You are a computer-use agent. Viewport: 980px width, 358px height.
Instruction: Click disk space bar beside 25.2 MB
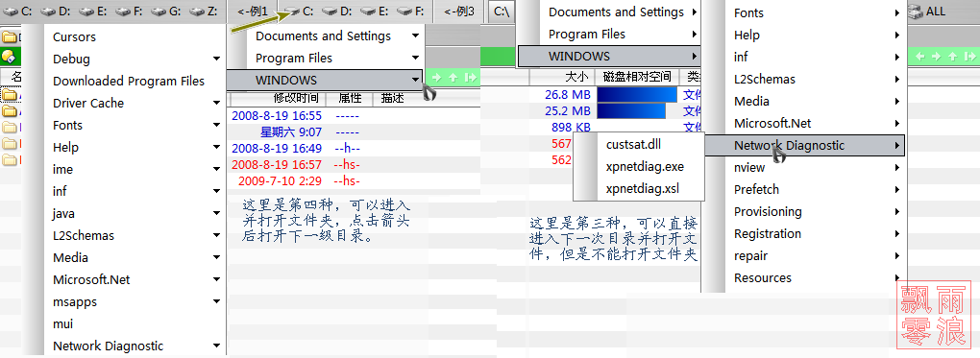click(631, 111)
